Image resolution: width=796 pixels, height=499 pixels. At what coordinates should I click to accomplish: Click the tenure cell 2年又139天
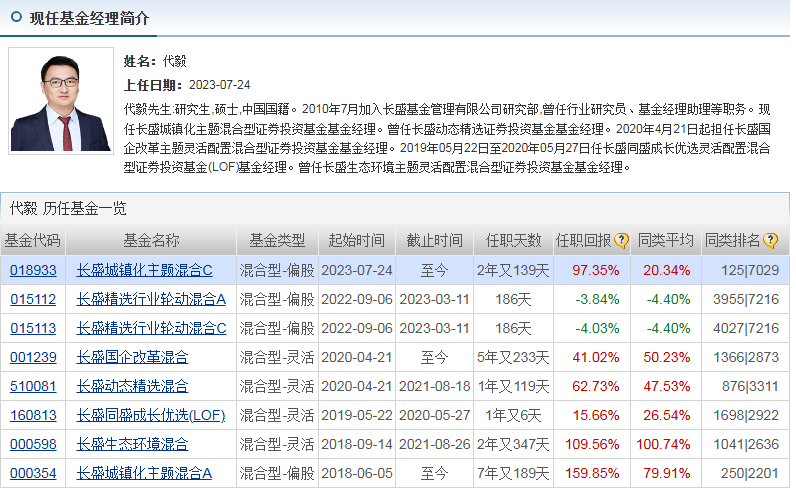click(513, 270)
